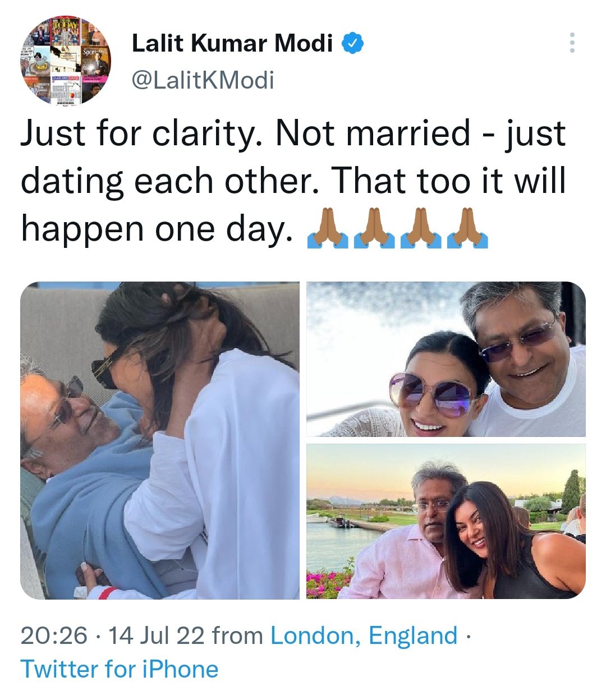Open the profile avatar collage picture
The height and width of the screenshot is (700, 606).
tap(66, 61)
